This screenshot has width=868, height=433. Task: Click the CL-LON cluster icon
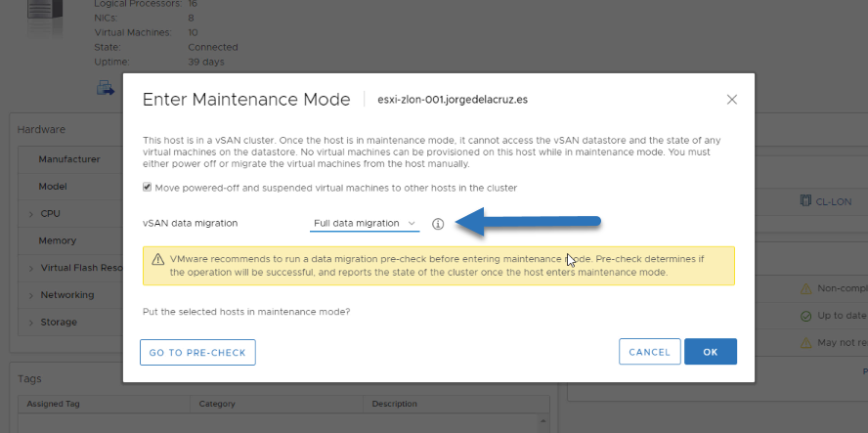point(805,201)
